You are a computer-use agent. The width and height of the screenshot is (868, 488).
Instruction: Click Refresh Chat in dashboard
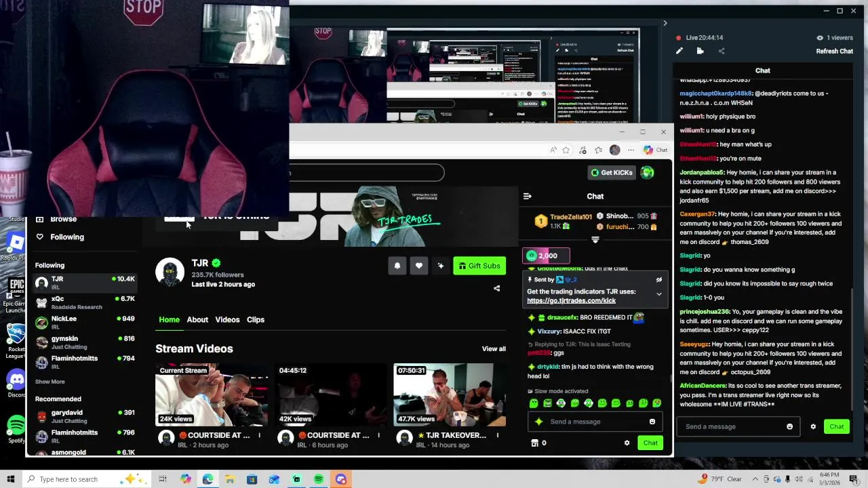click(x=834, y=52)
